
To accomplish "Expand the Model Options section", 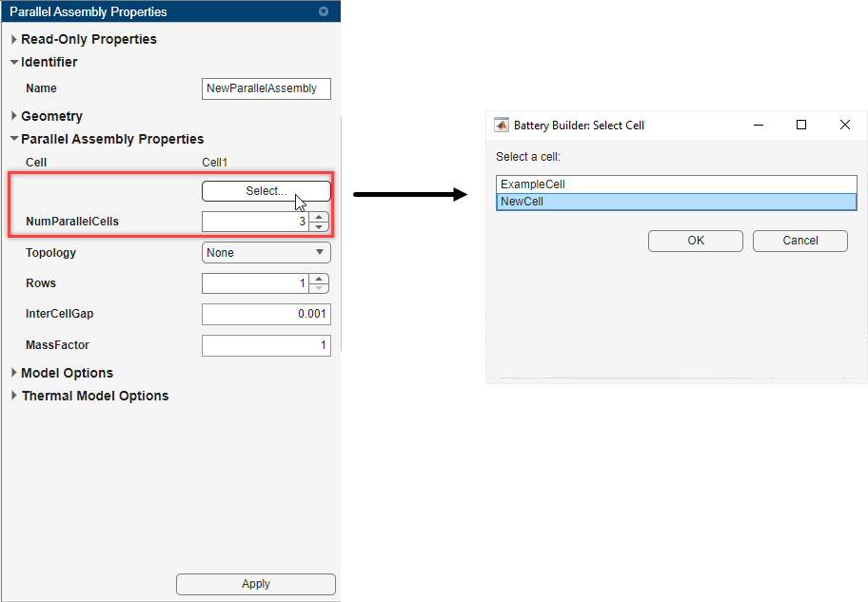I will click(14, 374).
